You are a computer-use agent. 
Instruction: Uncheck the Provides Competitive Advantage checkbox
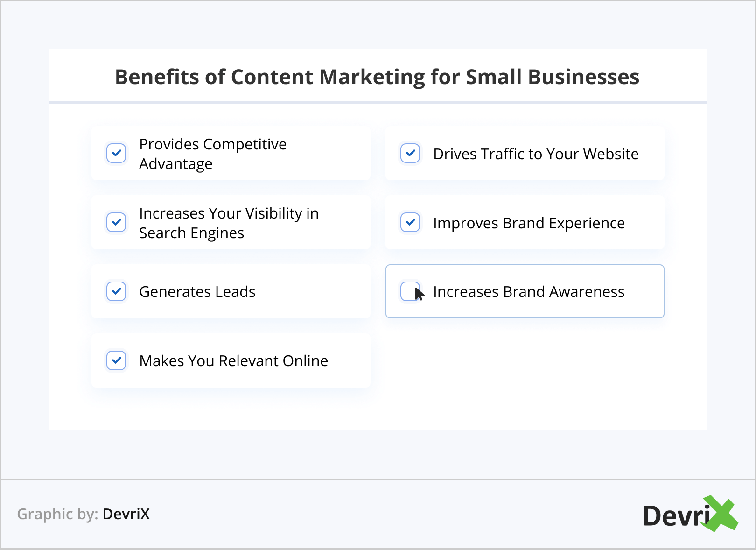116,153
